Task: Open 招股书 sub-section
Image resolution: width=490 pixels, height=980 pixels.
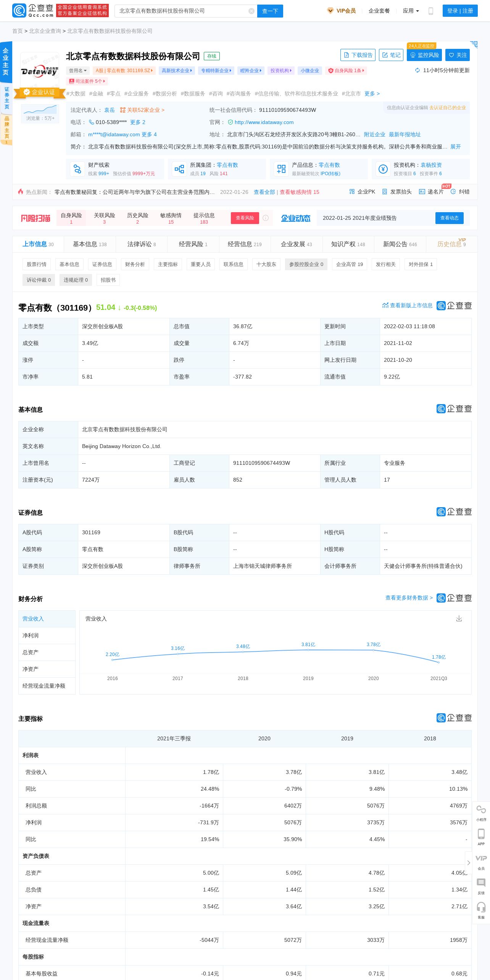Action: (x=108, y=280)
